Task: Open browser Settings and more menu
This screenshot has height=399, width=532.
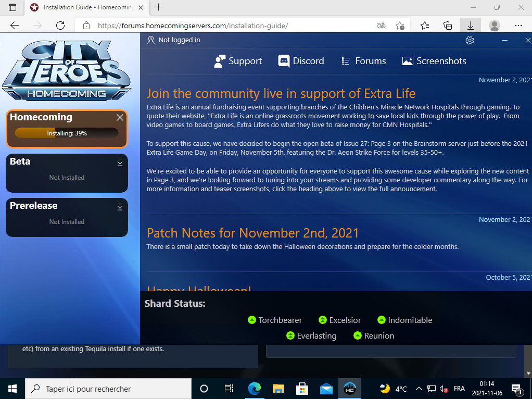Action: coord(518,26)
